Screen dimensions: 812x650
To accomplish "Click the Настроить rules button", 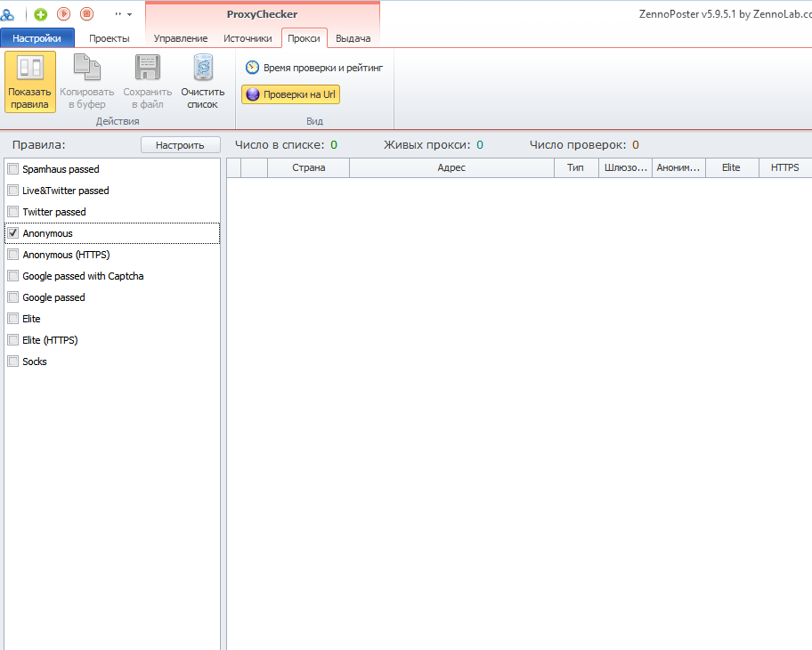I will pyautogui.click(x=180, y=145).
